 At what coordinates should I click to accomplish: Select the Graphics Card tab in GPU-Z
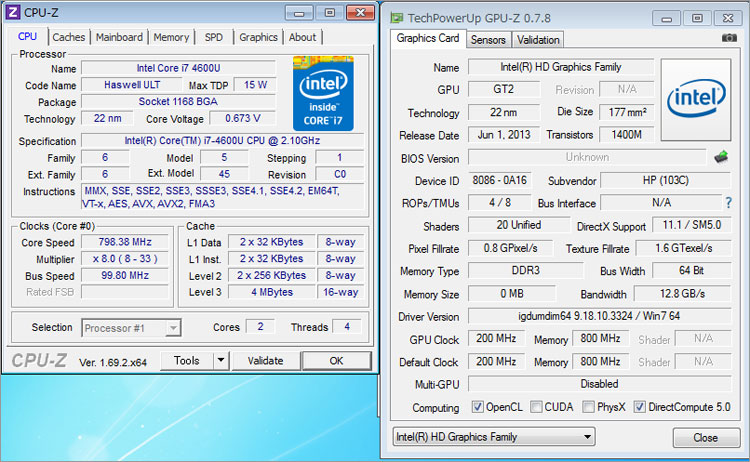coord(428,38)
